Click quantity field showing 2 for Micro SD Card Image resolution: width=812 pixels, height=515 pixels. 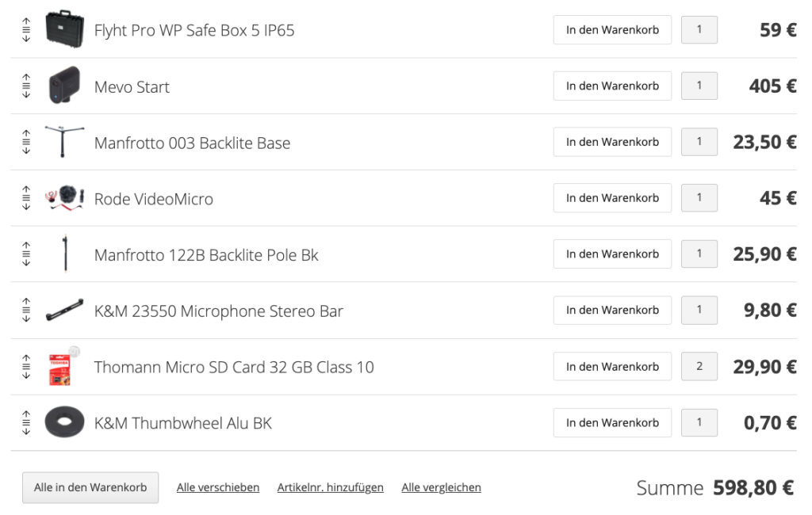click(699, 367)
